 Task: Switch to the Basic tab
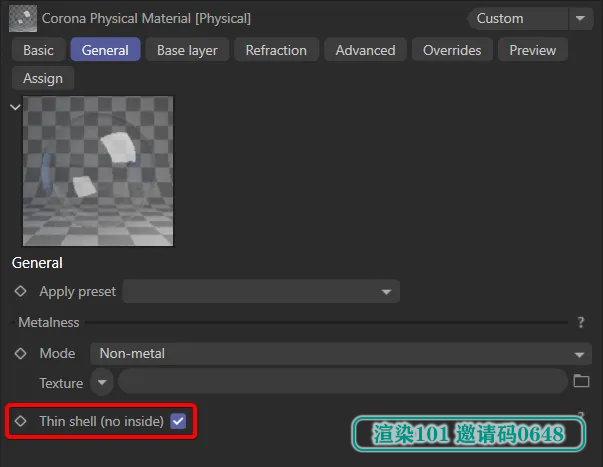coord(38,50)
